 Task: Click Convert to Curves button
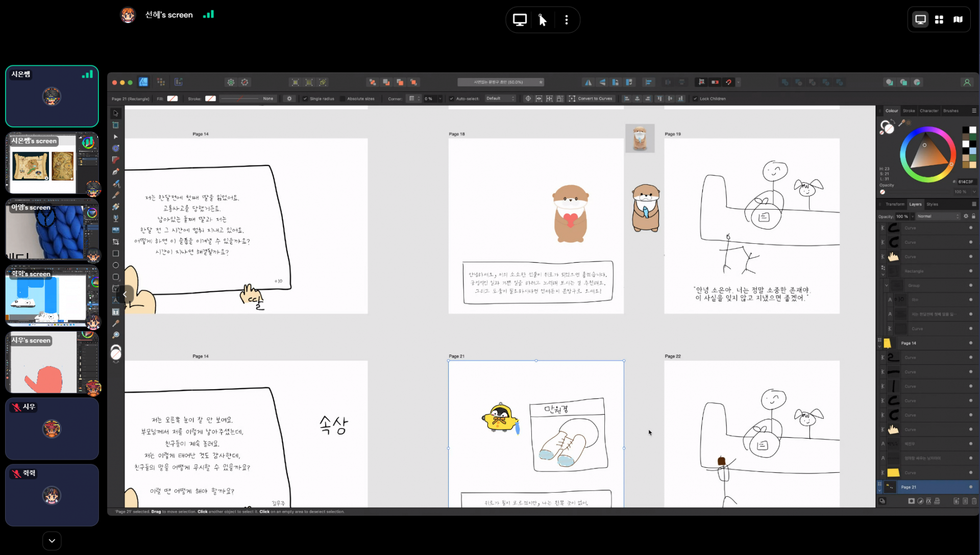click(591, 99)
